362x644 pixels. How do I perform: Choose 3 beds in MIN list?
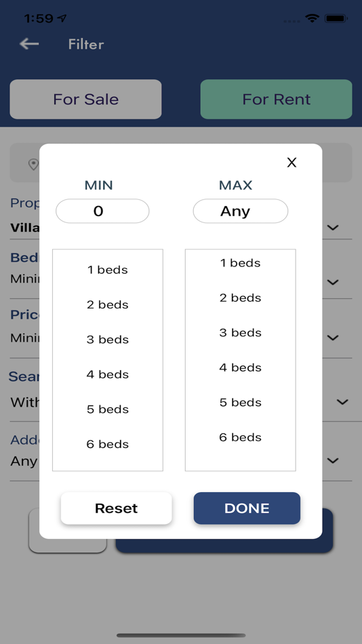(108, 340)
